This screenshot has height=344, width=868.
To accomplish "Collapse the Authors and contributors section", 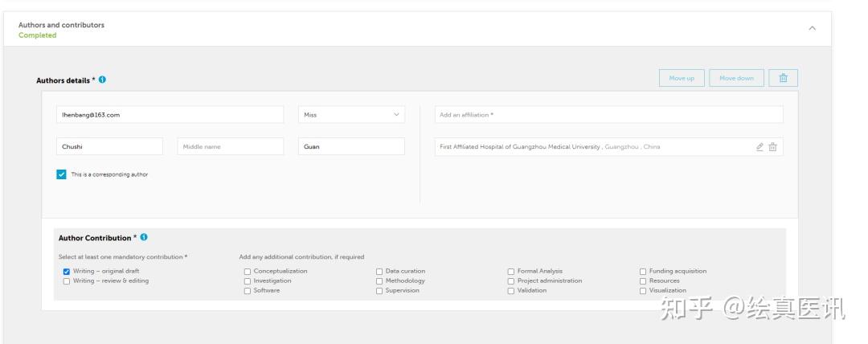I will pyautogui.click(x=812, y=28).
